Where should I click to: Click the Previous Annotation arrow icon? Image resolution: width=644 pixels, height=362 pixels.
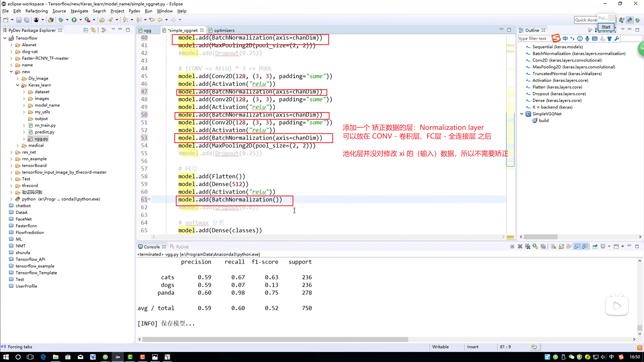[138, 20]
